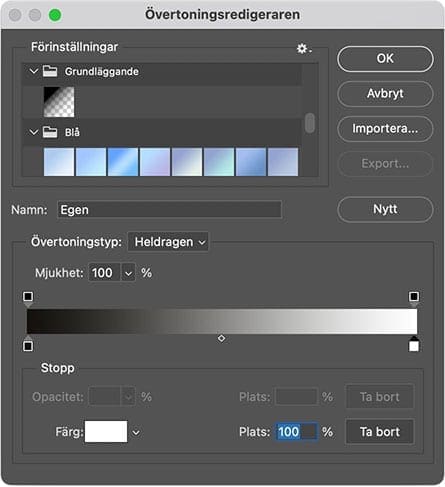Click the Importera... button
Viewport: 445px width, 487px height.
pos(385,128)
